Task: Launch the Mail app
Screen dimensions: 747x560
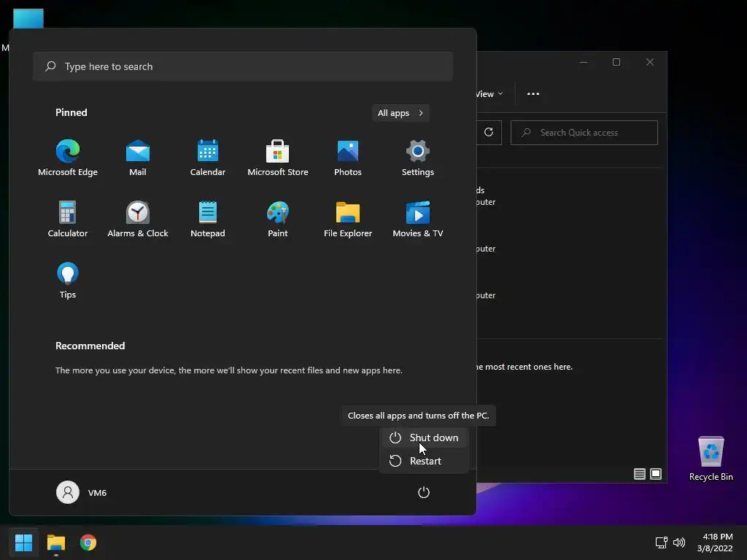Action: click(138, 157)
